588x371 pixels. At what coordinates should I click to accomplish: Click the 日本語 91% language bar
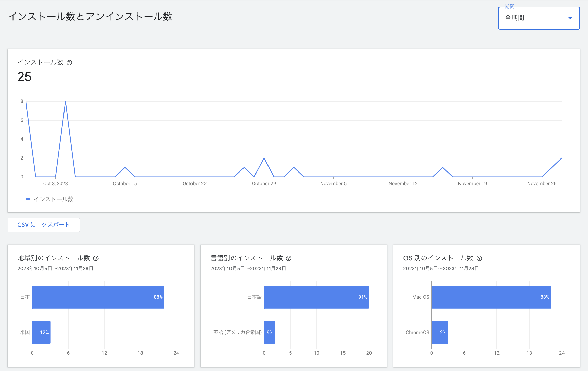[316, 297]
